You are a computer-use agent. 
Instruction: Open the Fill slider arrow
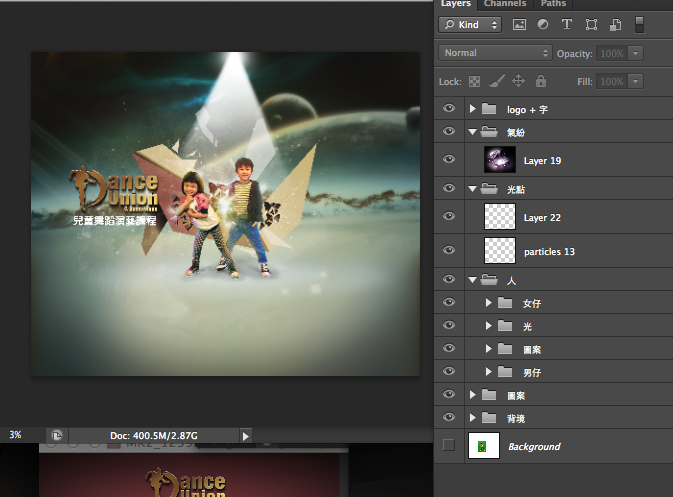click(635, 81)
